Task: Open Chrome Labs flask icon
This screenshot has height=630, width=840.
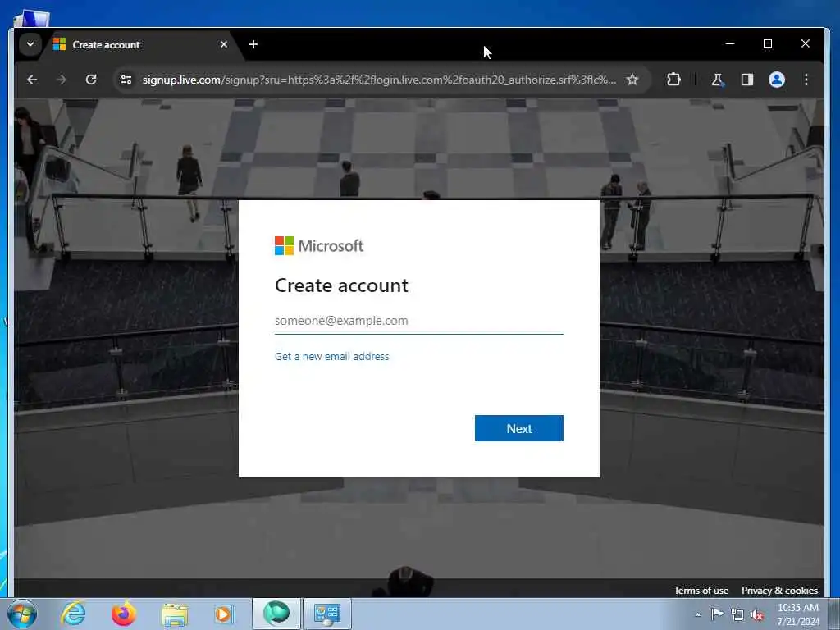Action: [x=717, y=80]
